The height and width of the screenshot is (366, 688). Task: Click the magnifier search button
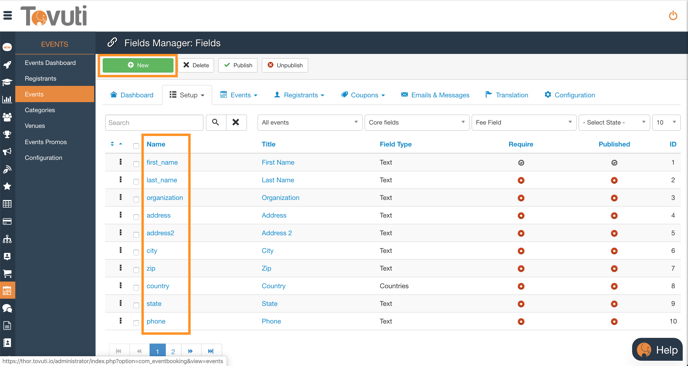tap(215, 122)
